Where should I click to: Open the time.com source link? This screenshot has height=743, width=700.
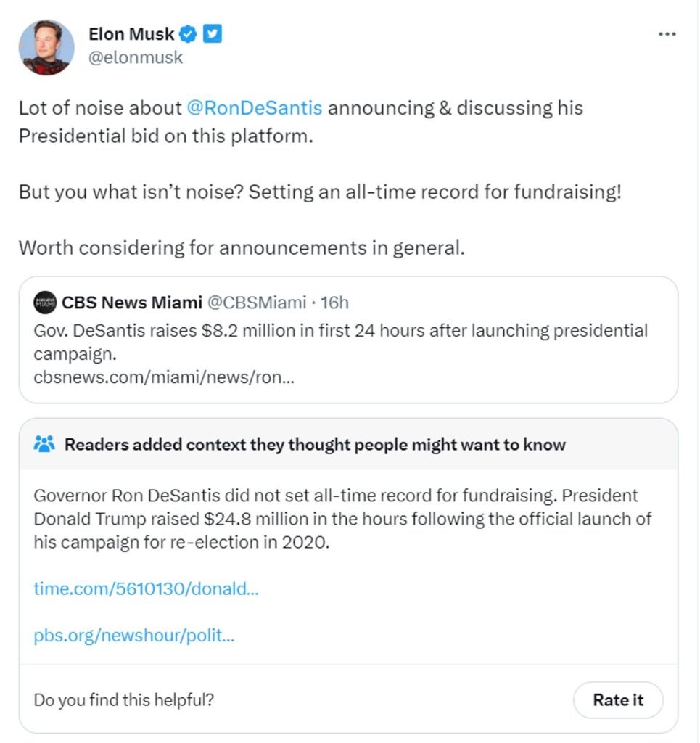146,588
